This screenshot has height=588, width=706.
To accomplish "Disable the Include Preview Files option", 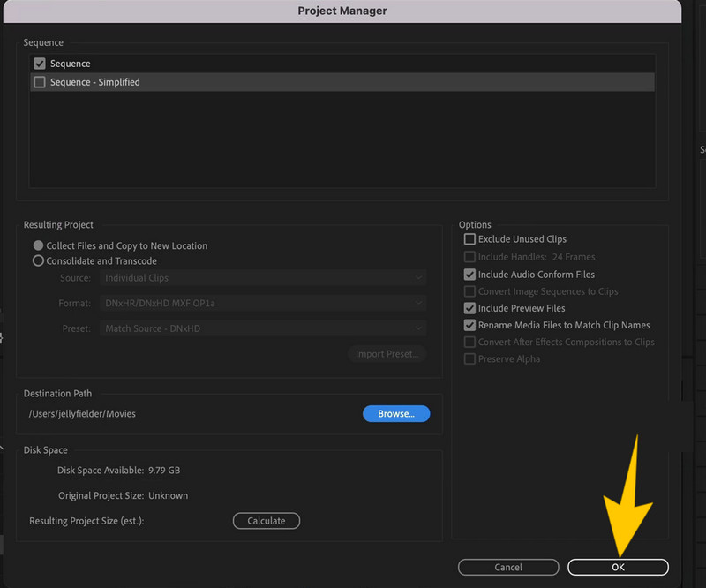I will click(x=469, y=307).
